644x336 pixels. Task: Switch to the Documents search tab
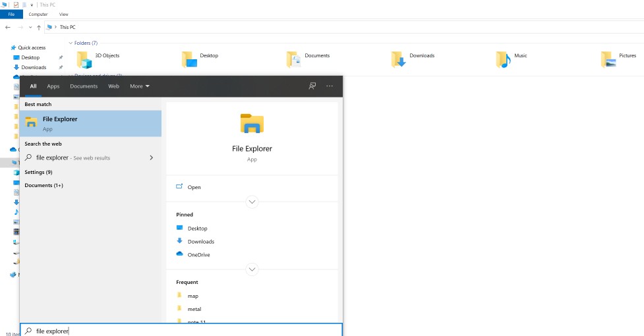click(84, 86)
